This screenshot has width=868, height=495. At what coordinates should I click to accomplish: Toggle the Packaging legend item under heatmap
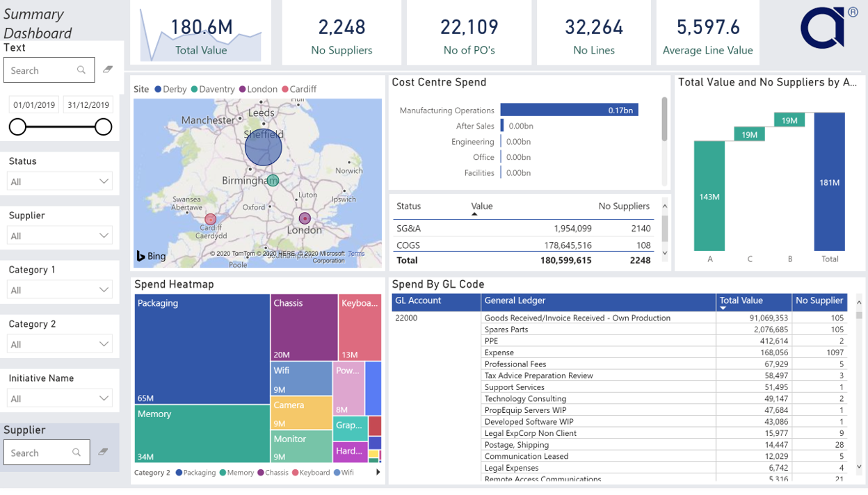tap(195, 473)
